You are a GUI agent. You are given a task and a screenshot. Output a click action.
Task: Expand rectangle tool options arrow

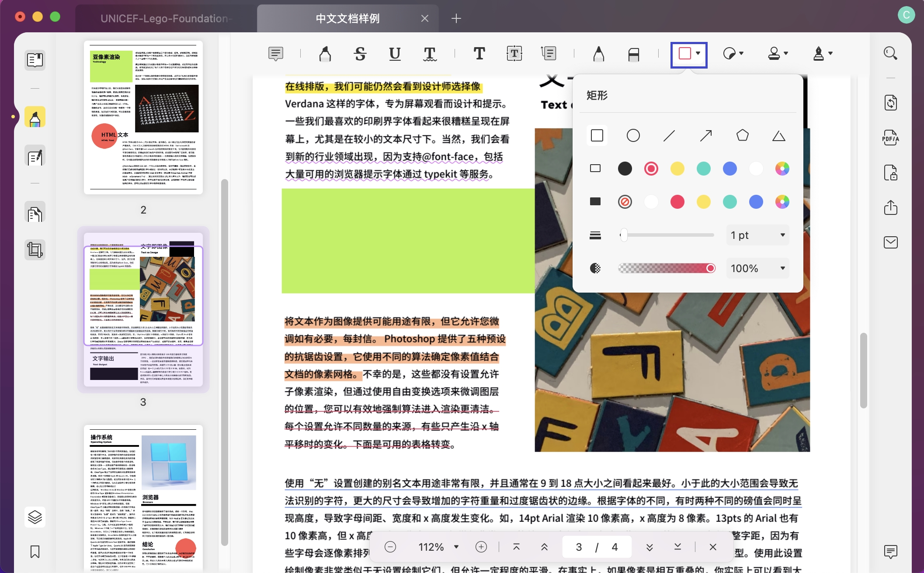pos(698,53)
